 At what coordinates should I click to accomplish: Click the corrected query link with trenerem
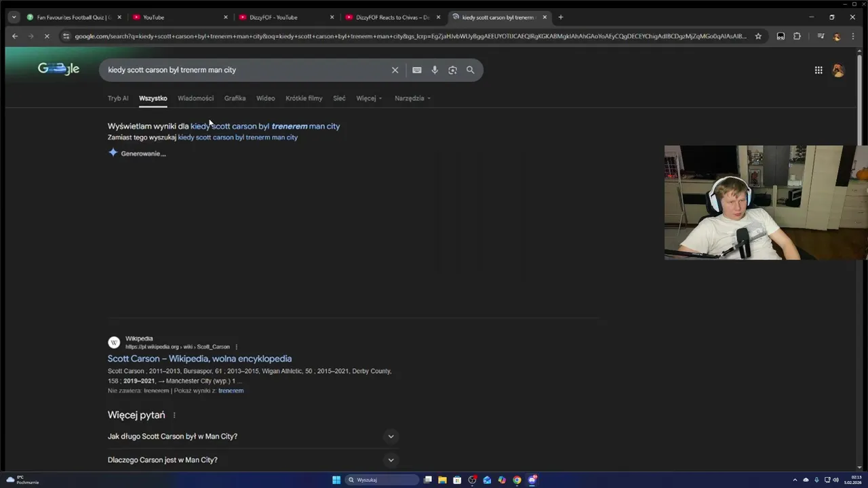[x=265, y=126]
